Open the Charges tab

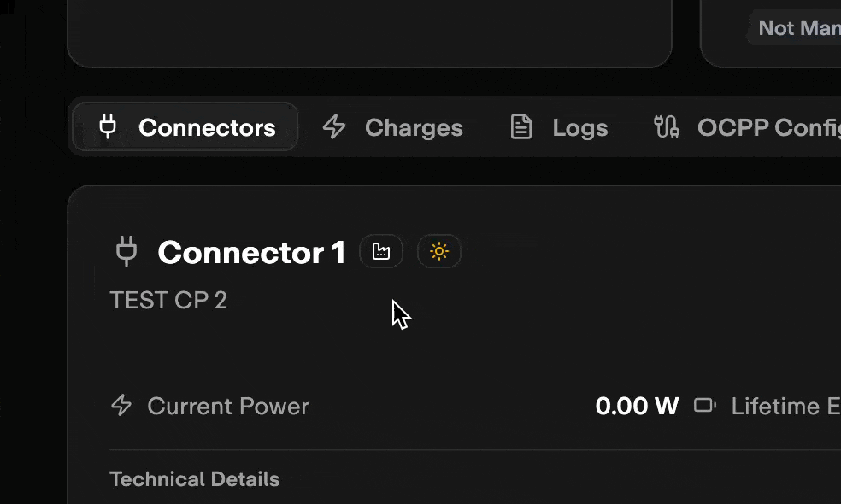[414, 128]
